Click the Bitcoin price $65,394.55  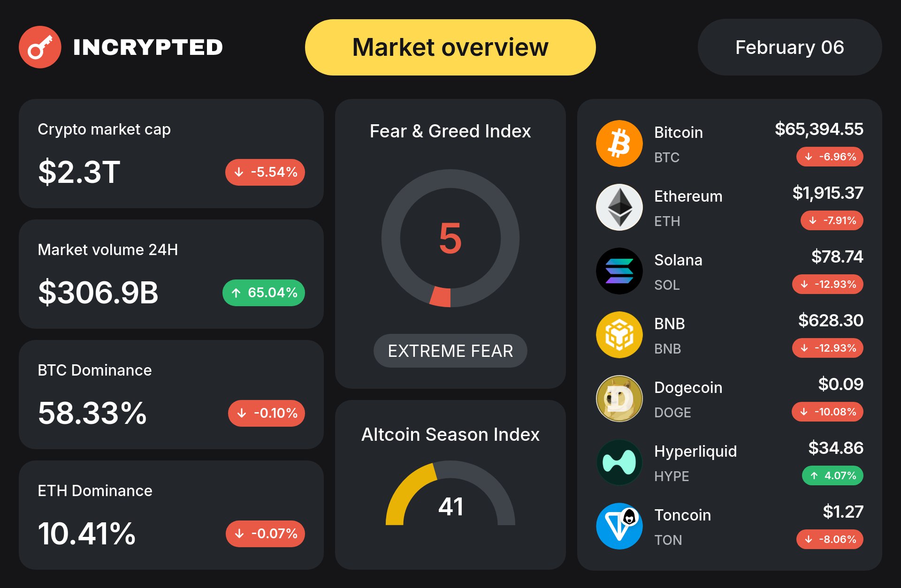click(x=818, y=129)
